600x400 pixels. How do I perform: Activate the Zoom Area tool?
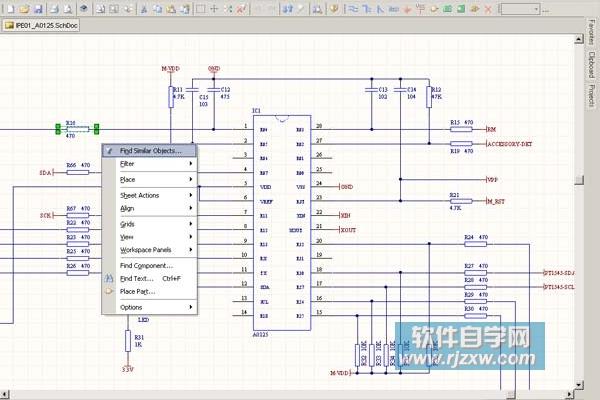point(114,8)
